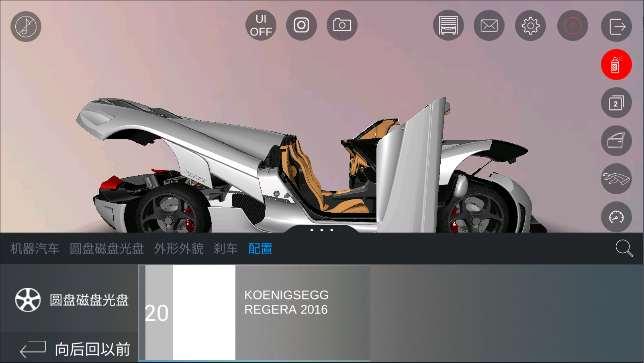Open the garage icon
The width and height of the screenshot is (644, 363).
click(x=448, y=25)
